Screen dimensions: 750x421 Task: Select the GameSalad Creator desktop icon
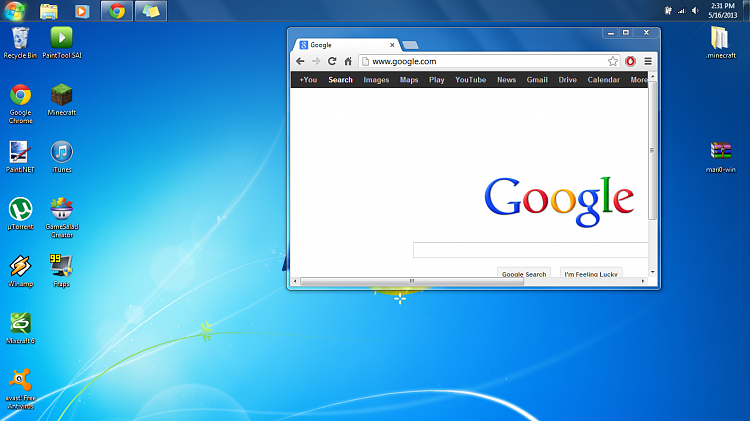pos(62,218)
